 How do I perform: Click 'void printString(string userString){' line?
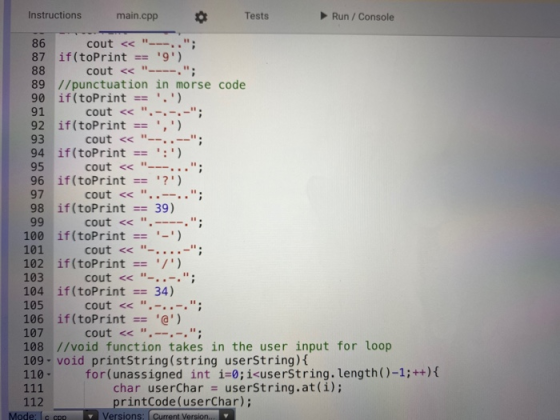[x=182, y=360]
